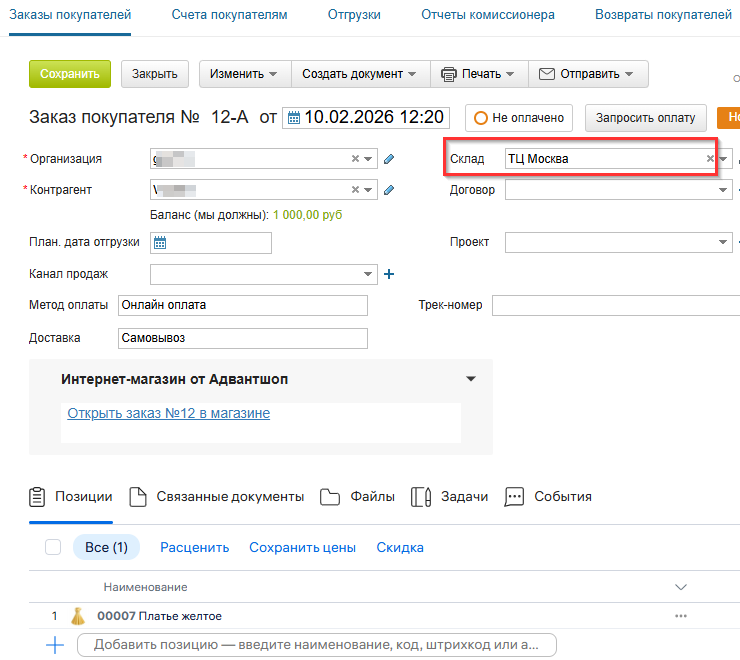Viewport: 740px width, 660px height.
Task: Click the Трек-номер input field
Action: pyautogui.click(x=616, y=305)
